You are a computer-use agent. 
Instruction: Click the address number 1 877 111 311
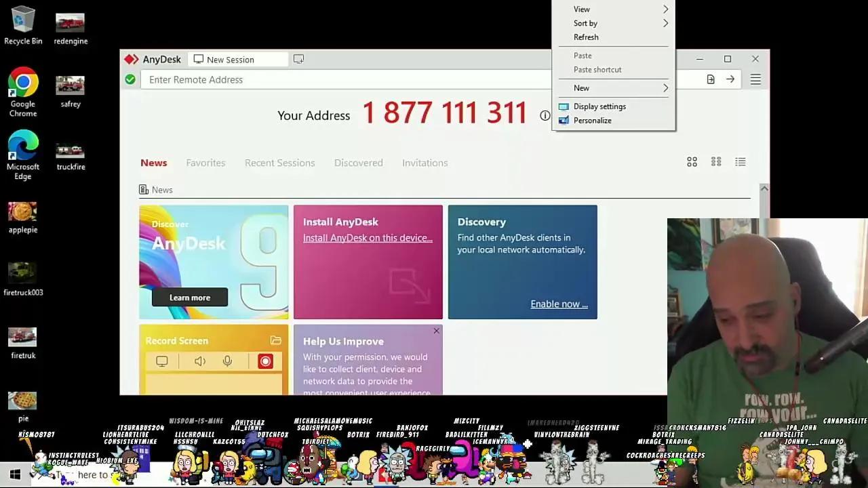click(x=444, y=114)
